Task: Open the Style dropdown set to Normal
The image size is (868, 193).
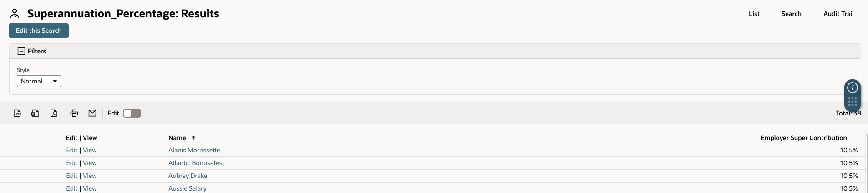Action: pyautogui.click(x=39, y=81)
